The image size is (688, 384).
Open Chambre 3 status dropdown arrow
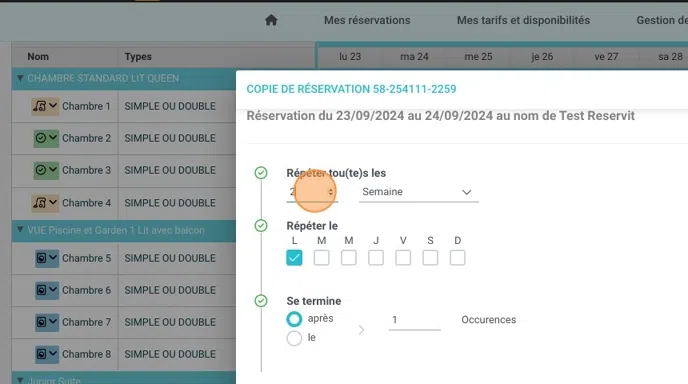tap(53, 169)
